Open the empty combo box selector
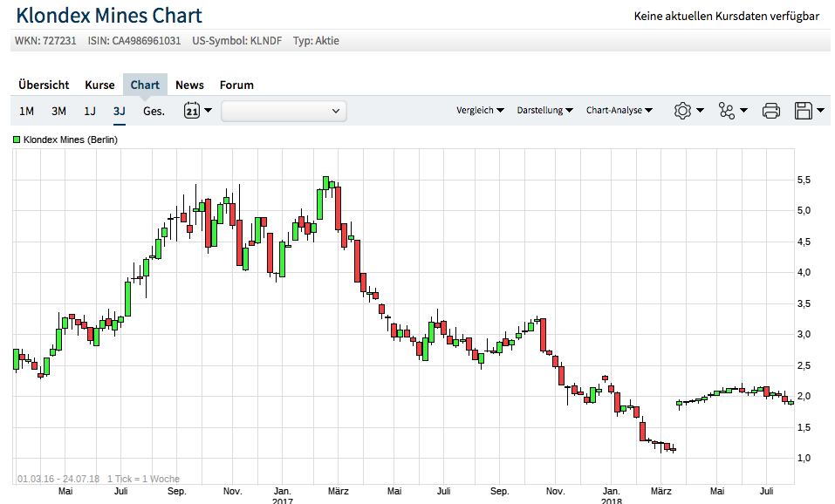This screenshot has width=835, height=504. click(284, 111)
